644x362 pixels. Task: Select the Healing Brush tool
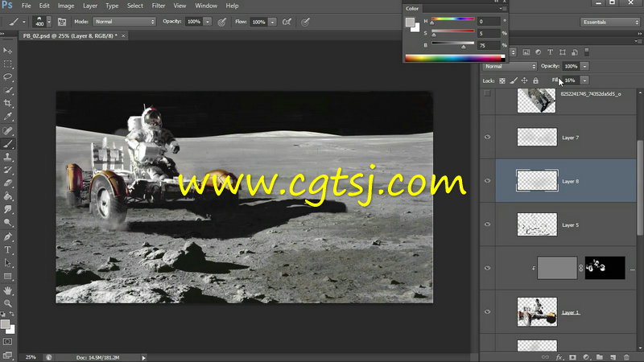click(x=8, y=131)
